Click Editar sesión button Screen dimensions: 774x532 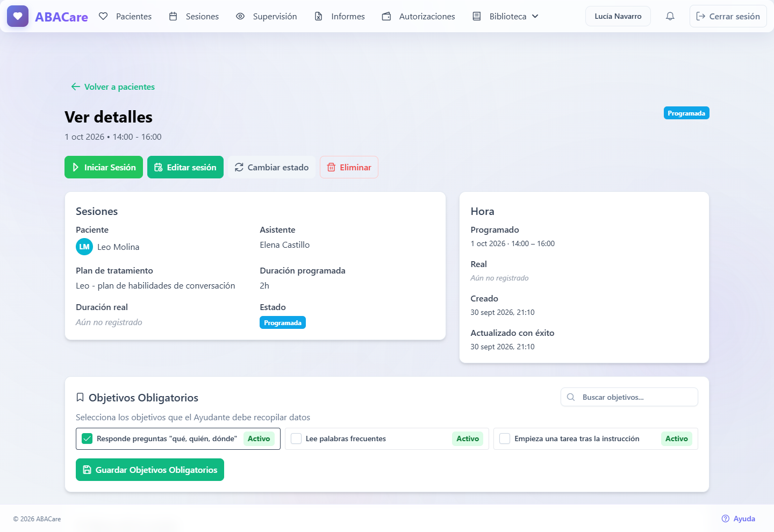pyautogui.click(x=185, y=167)
